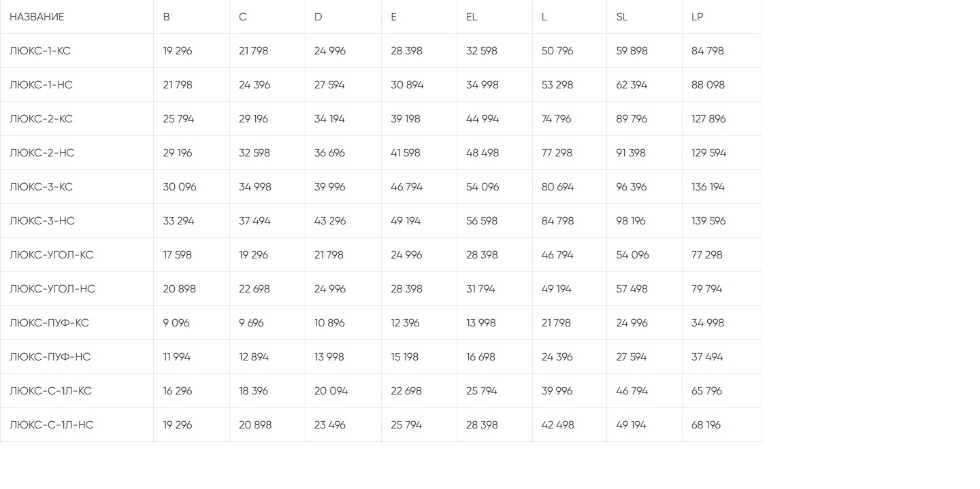Click the ЛЮКС-1-КС row name
This screenshot has width=980, height=489.
(40, 51)
